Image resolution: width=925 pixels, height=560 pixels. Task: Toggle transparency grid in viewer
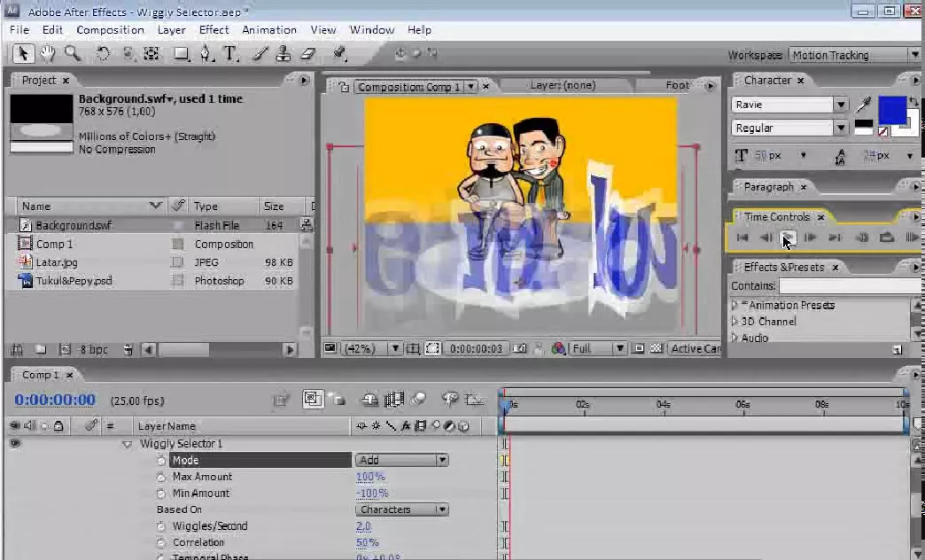(656, 349)
